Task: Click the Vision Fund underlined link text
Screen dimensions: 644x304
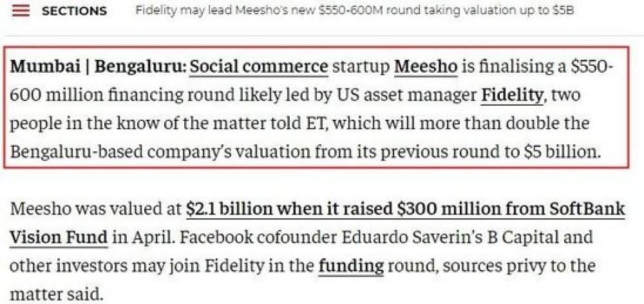Action: [x=59, y=238]
